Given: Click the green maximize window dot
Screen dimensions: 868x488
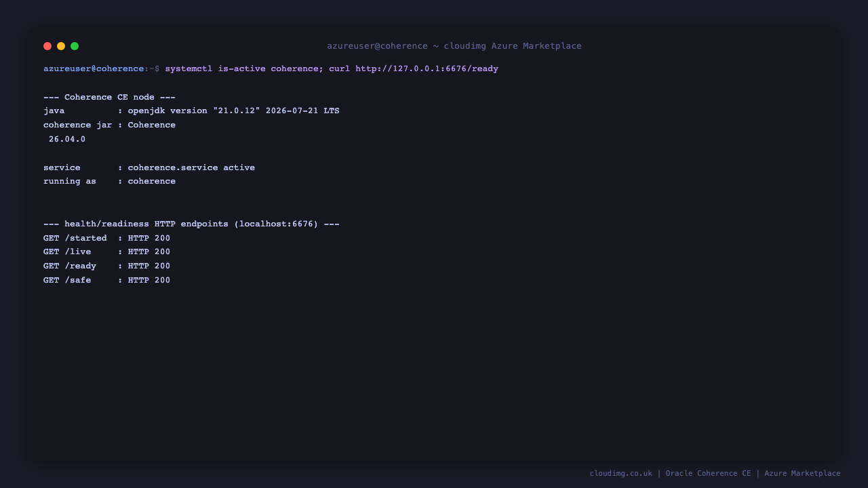Looking at the screenshot, I should pos(75,46).
